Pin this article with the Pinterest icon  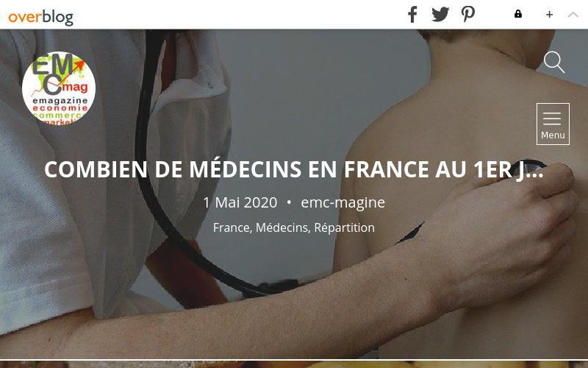(467, 14)
